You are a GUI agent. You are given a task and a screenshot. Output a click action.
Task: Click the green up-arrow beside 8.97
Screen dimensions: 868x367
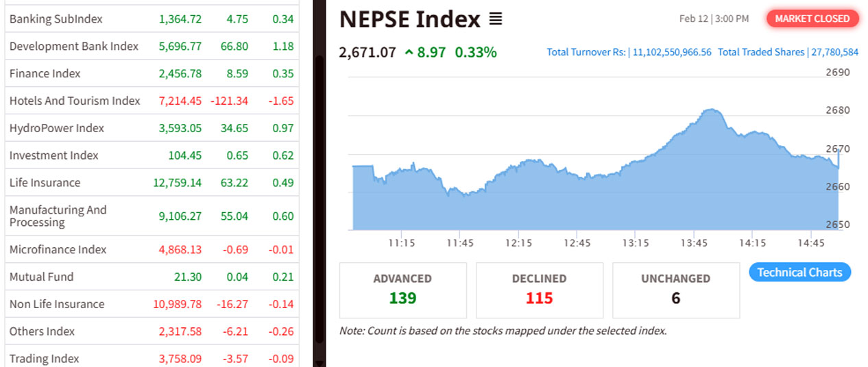pos(409,52)
